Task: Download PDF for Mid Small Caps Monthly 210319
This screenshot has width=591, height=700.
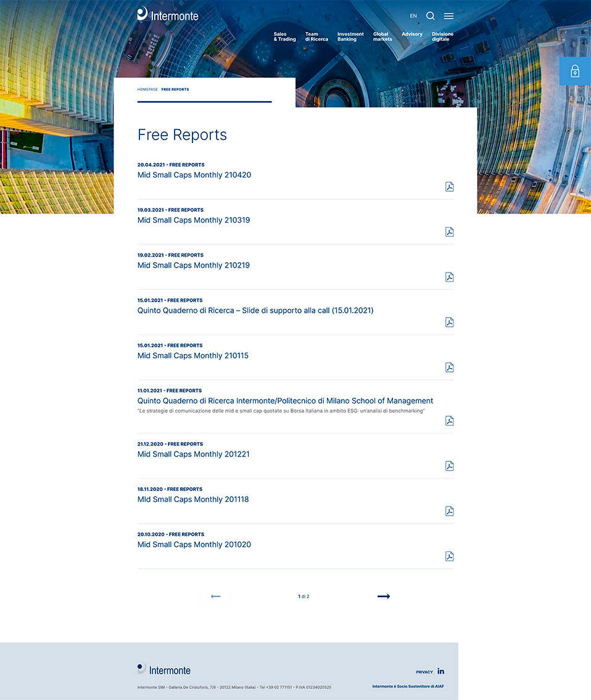Action: [x=449, y=232]
